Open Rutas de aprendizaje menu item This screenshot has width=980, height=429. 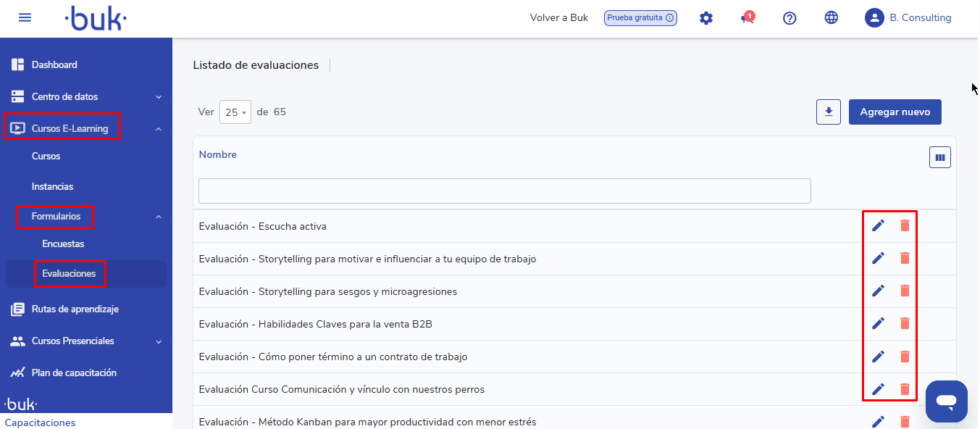pos(75,309)
